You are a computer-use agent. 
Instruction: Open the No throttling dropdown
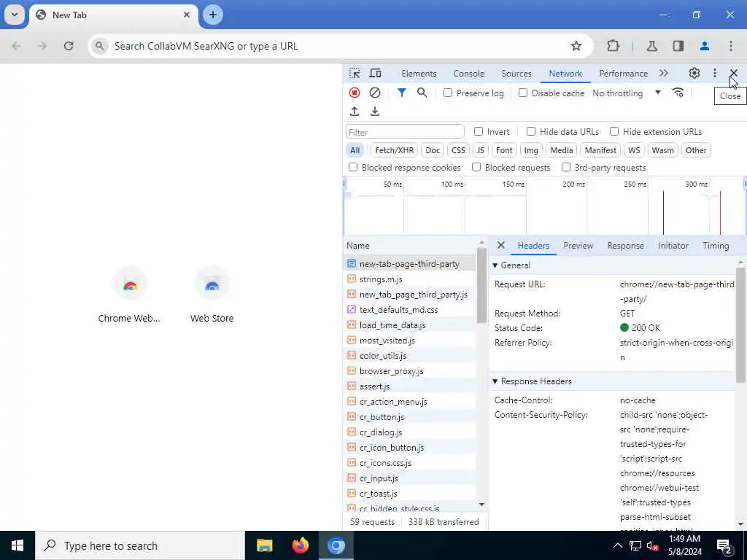click(x=627, y=93)
